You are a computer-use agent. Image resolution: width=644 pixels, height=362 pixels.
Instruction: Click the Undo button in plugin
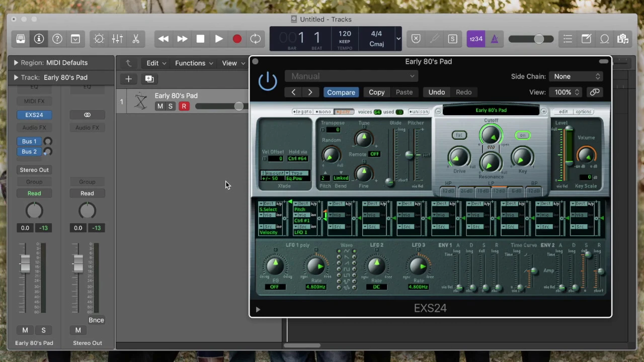click(437, 93)
